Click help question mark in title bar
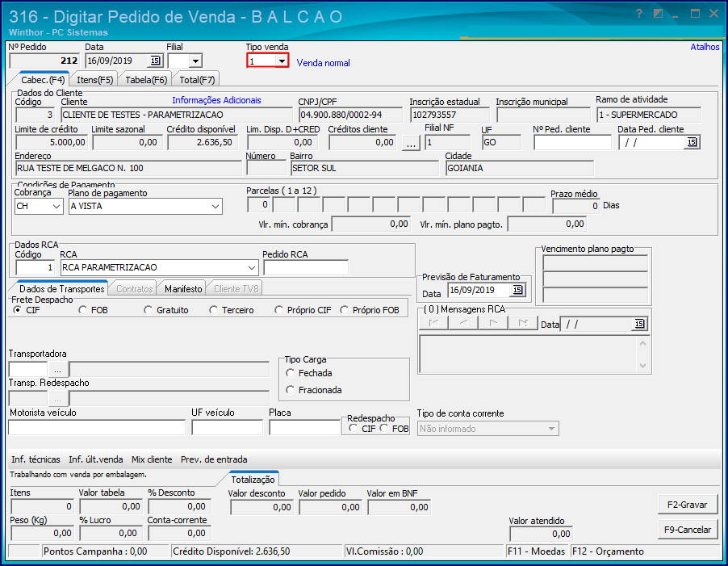This screenshot has width=728, height=566. [639, 14]
